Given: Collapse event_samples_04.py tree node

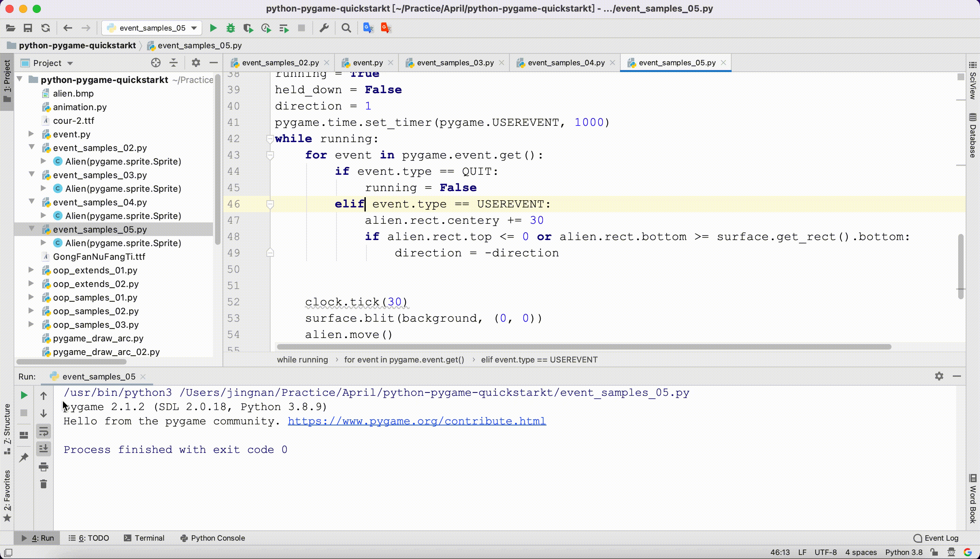Looking at the screenshot, I should [32, 202].
